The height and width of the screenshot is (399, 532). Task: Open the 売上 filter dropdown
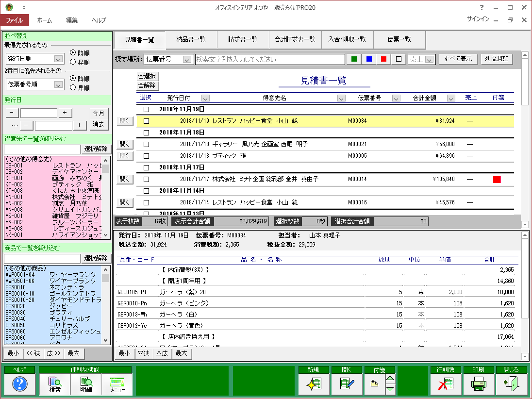click(x=429, y=60)
